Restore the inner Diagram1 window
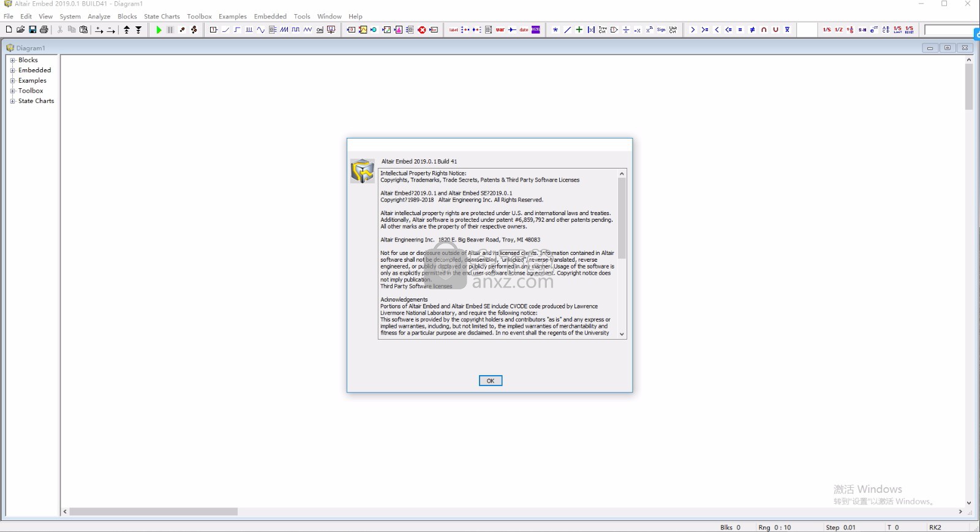The height and width of the screenshot is (532, 980). coord(948,48)
